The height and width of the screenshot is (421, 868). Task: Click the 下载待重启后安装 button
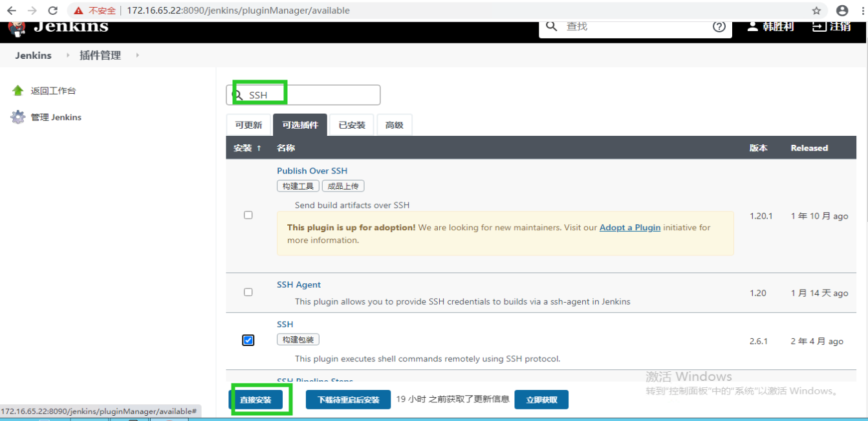348,400
